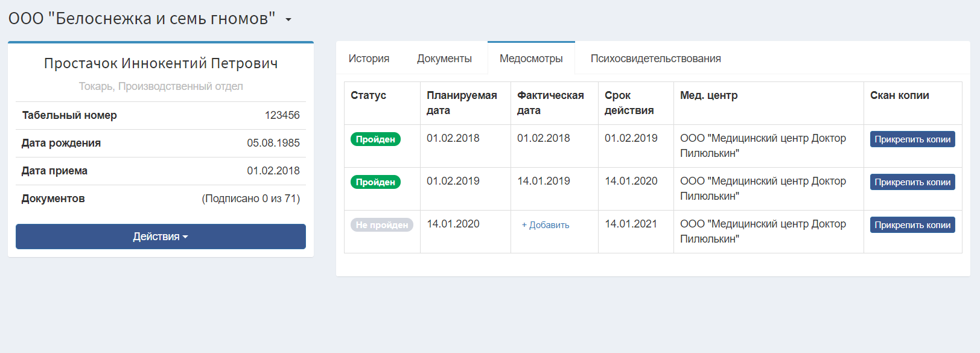
Task: Attach copies for the 01.02.2018 exam row
Action: [912, 139]
